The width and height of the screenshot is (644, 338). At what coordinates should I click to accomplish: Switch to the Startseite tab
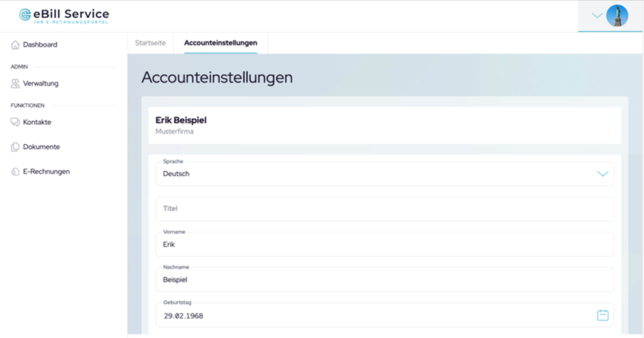point(151,43)
